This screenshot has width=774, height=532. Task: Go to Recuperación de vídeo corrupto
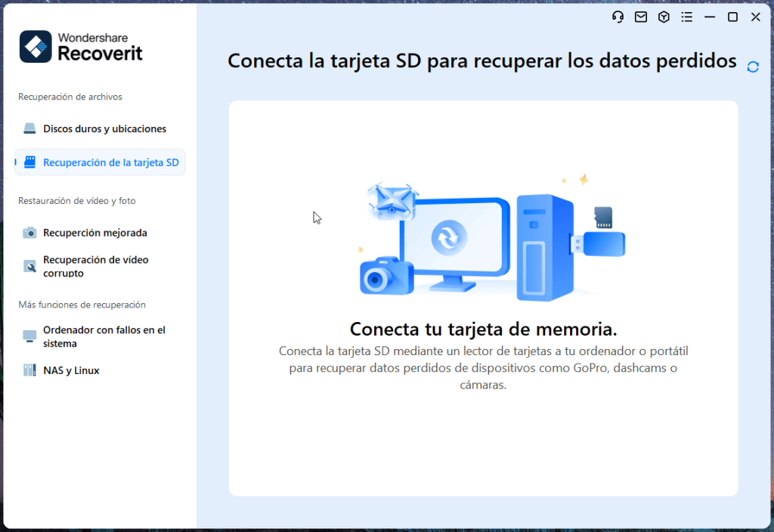(101, 267)
